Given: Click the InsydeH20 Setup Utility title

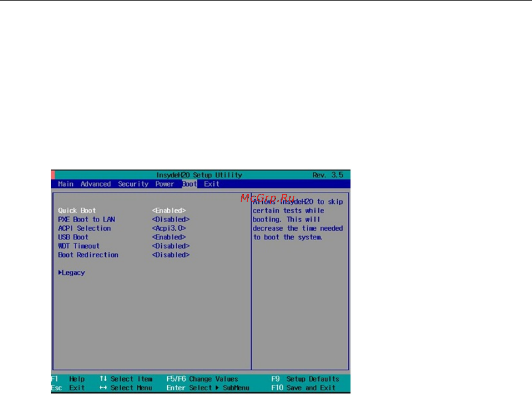Looking at the screenshot, I should [199, 175].
